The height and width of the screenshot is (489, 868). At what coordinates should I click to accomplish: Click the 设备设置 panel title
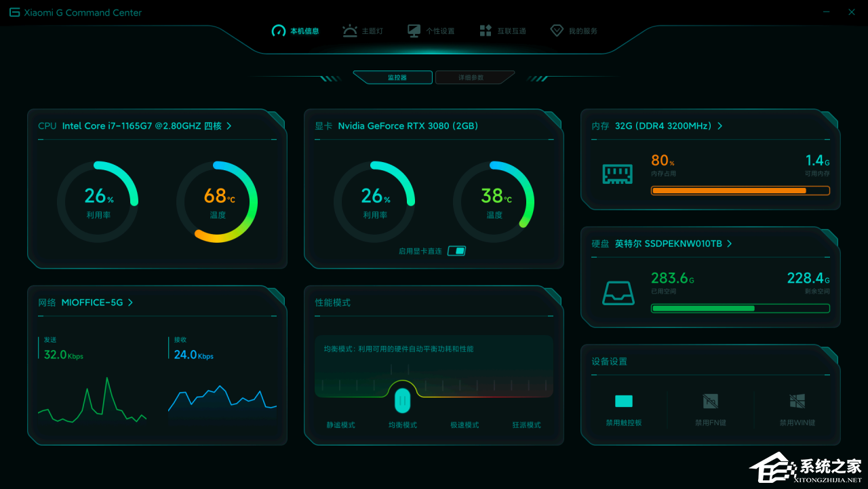[x=610, y=361]
